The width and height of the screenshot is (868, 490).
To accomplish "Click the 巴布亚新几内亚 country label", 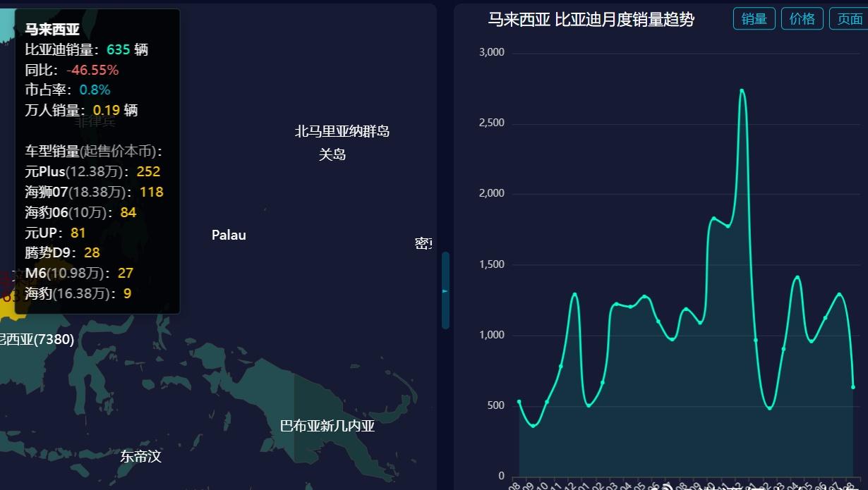I will click(x=327, y=426).
